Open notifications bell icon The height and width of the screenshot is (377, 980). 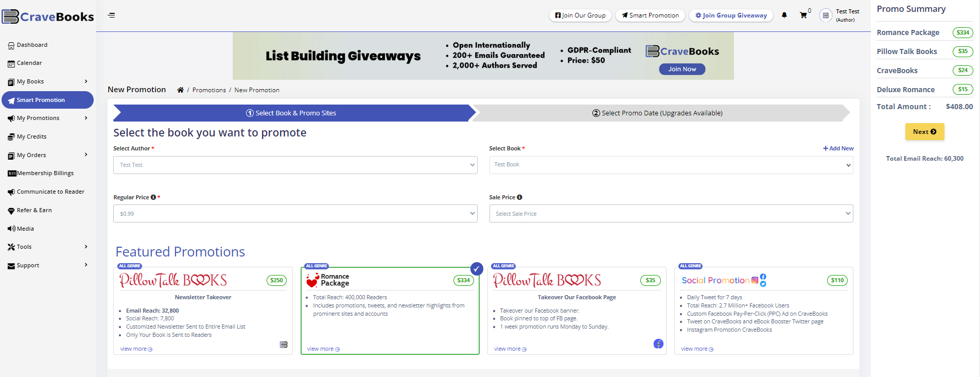pyautogui.click(x=784, y=15)
